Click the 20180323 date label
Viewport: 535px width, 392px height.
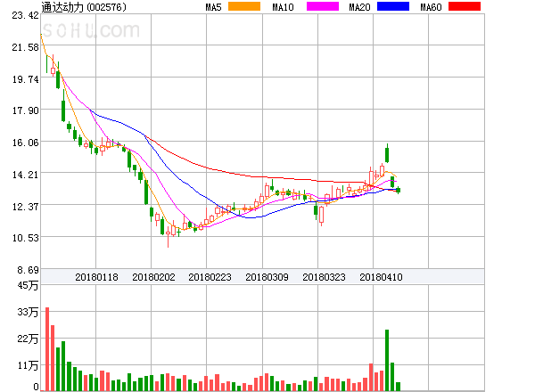[324, 277]
